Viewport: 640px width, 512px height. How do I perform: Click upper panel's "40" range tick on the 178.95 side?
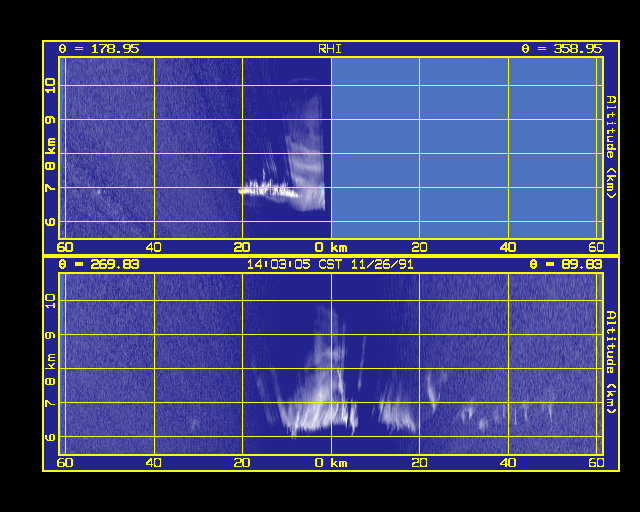pyautogui.click(x=154, y=247)
